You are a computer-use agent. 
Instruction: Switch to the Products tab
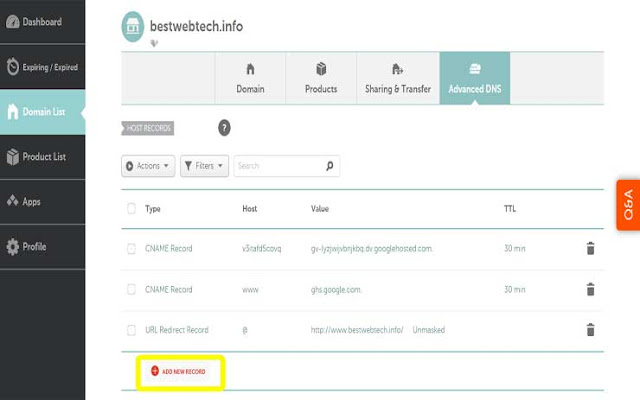(321, 80)
